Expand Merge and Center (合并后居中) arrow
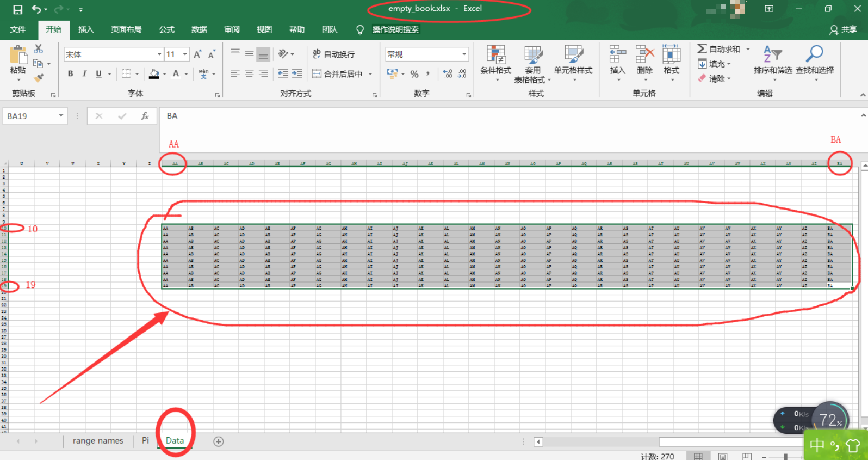The image size is (868, 460). click(370, 74)
